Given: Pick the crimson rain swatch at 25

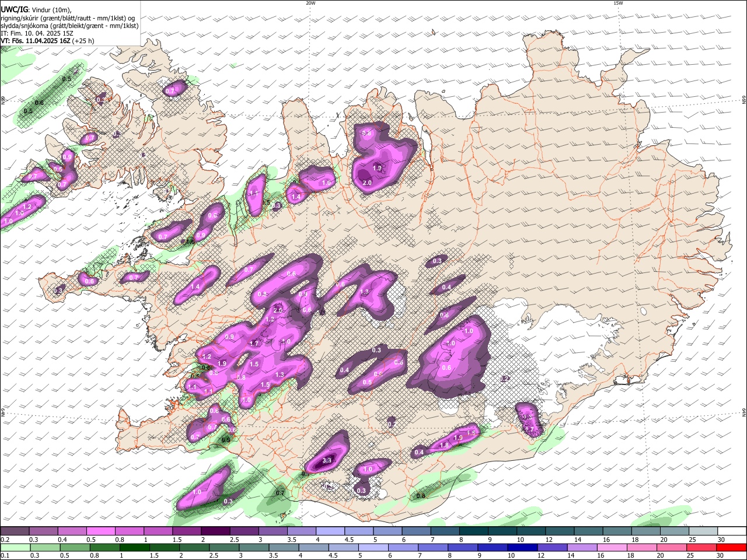Looking at the screenshot, I should (x=701, y=547).
